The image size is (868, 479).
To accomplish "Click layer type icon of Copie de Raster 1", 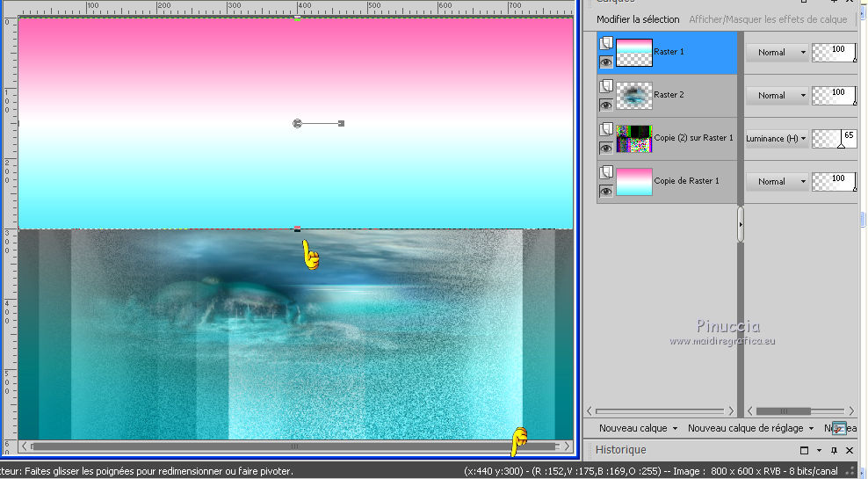I will (x=606, y=172).
